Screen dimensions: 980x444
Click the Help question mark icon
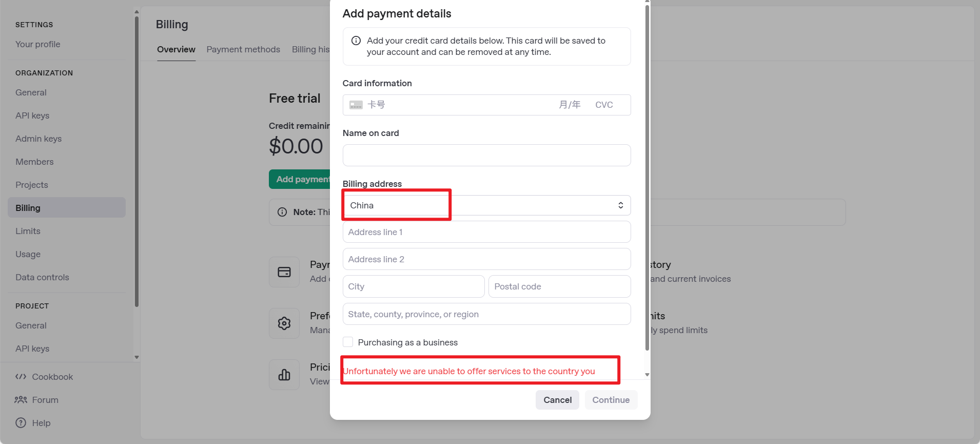coord(21,423)
